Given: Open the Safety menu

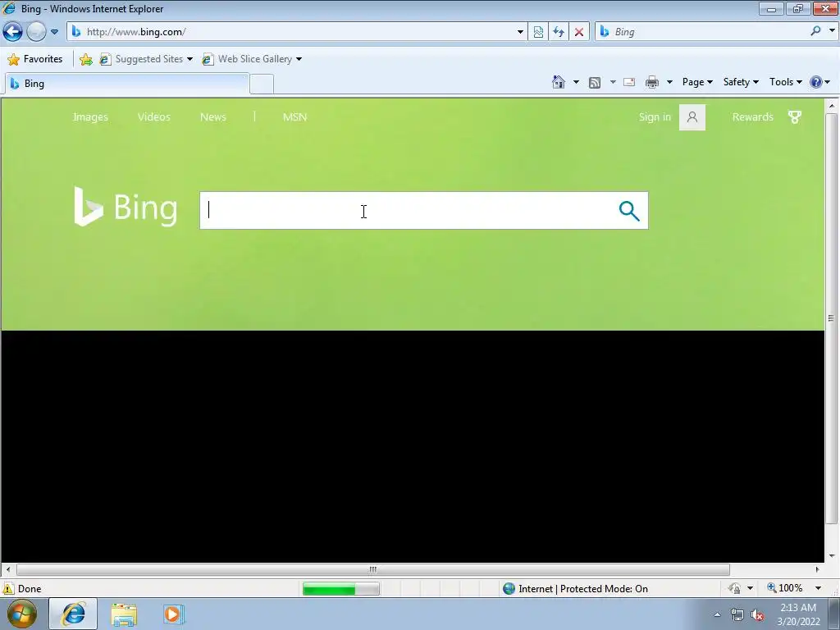Looking at the screenshot, I should click(741, 82).
